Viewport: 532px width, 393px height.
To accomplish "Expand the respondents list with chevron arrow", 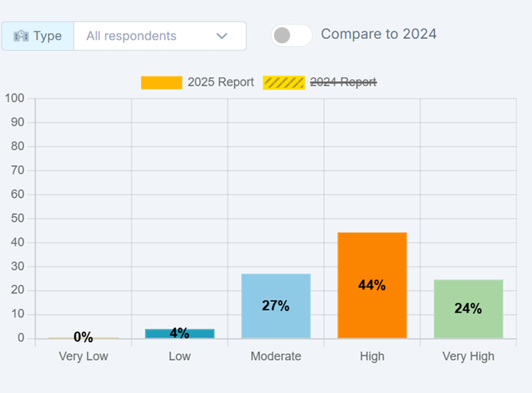I will (222, 36).
